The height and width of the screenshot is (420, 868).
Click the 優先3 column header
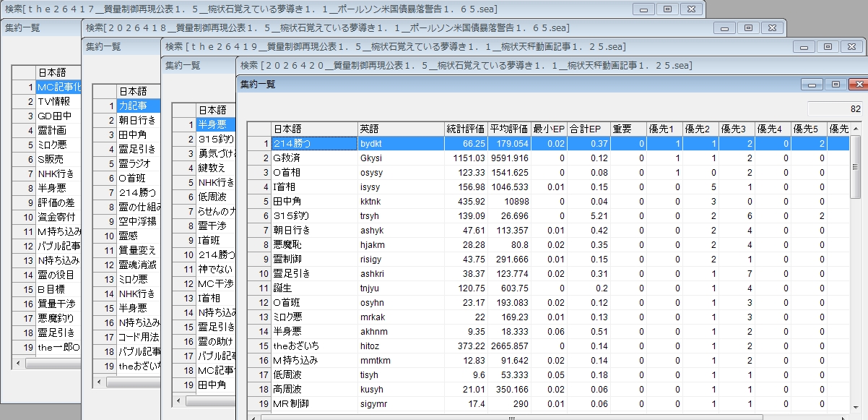tap(735, 129)
